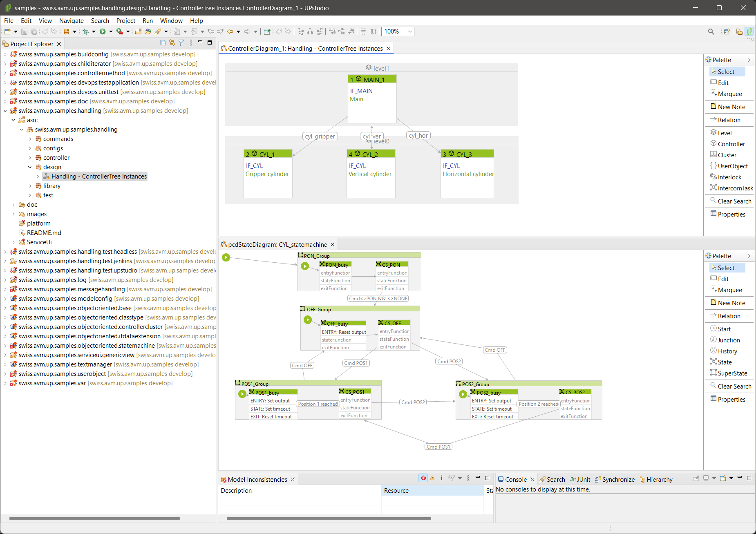
Task: Toggle warnings filter in Model Inconsistencies
Action: 432,478
